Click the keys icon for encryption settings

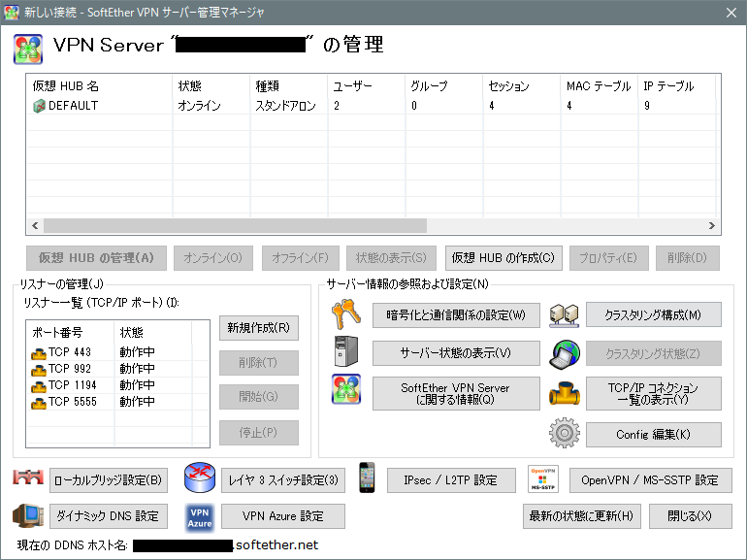coord(346,314)
